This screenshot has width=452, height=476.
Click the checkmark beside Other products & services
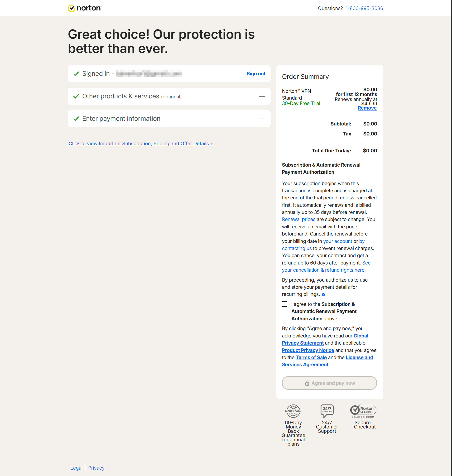coord(76,96)
